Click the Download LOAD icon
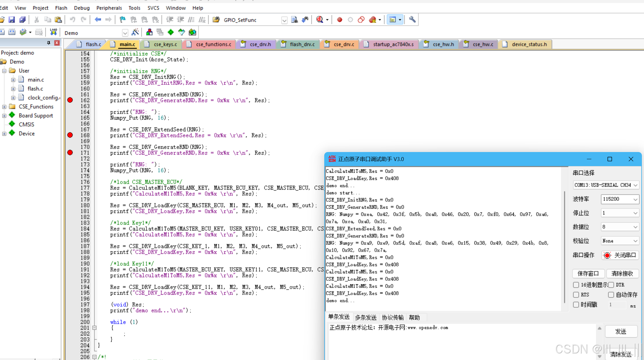The width and height of the screenshot is (644, 360). coord(54,32)
